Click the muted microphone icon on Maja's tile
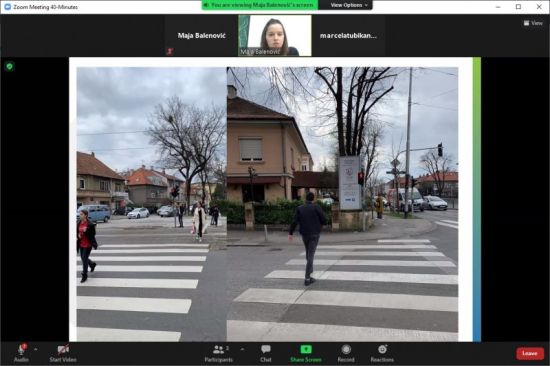 [170, 51]
